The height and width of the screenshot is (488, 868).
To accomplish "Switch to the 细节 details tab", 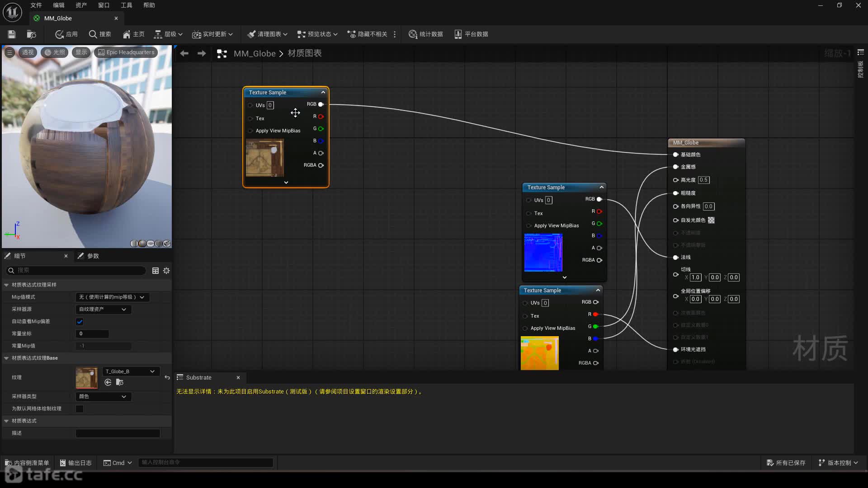I will tap(19, 256).
